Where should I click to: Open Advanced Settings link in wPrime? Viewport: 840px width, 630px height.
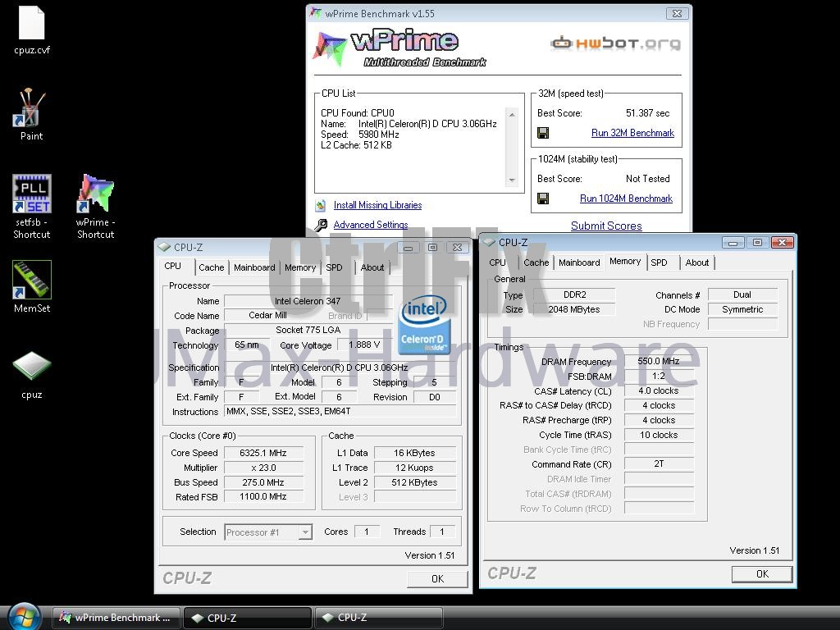[371, 225]
